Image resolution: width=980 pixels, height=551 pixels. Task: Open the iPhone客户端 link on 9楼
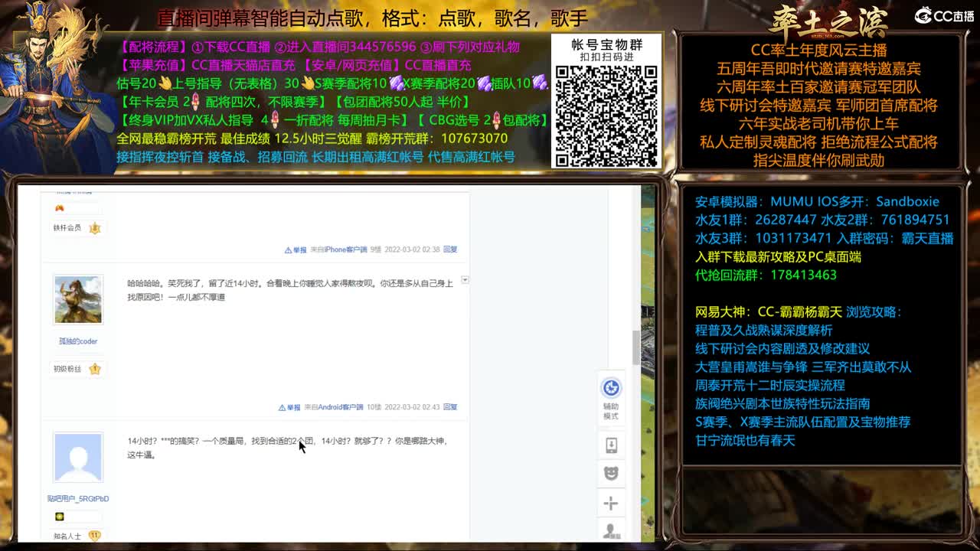pos(345,249)
